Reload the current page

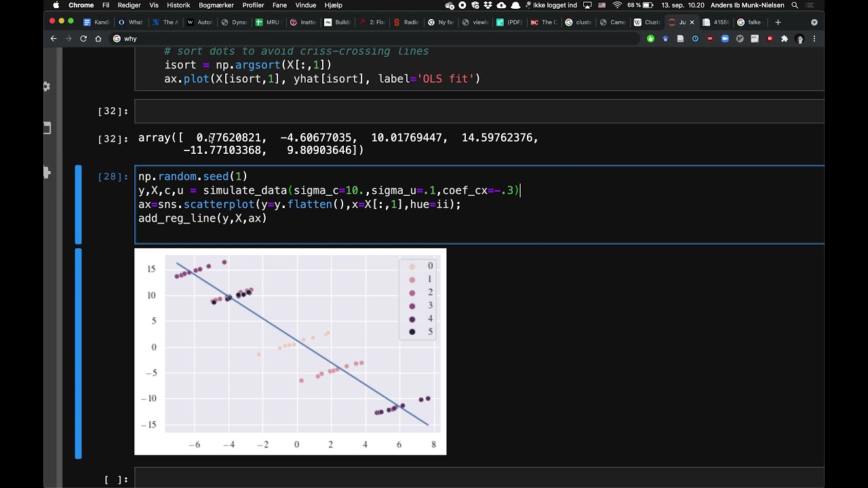[83, 39]
